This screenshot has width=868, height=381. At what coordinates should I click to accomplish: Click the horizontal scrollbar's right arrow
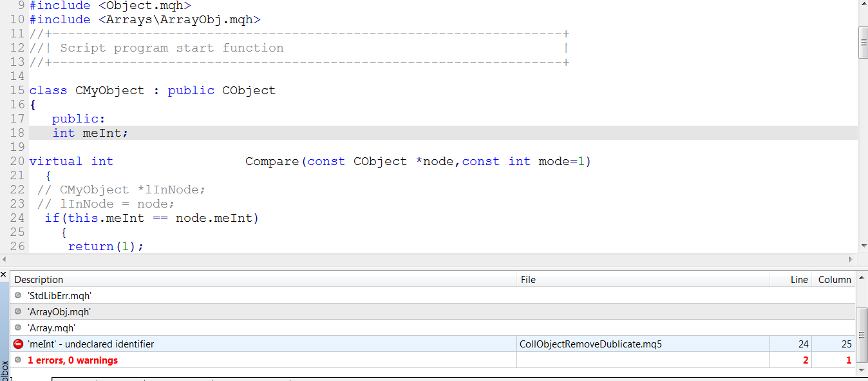coord(851,259)
